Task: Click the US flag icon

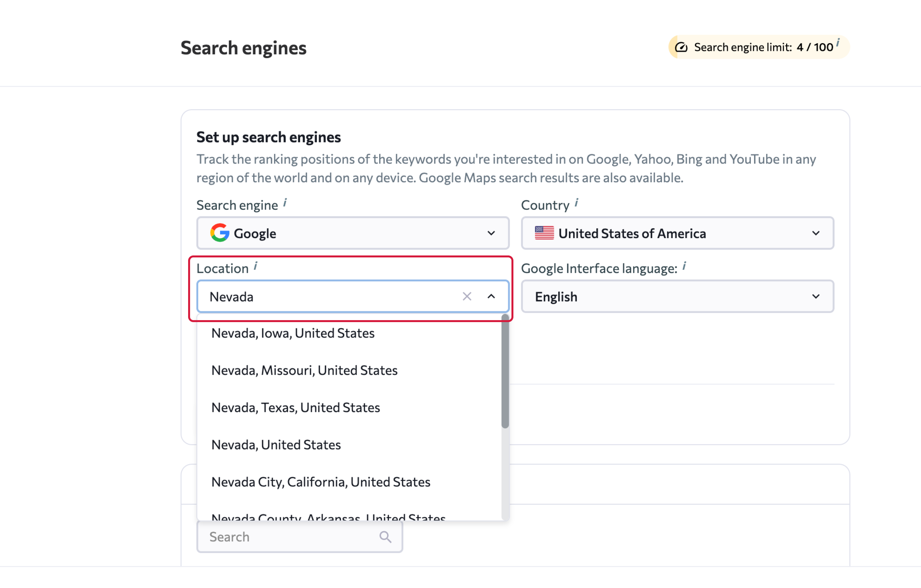Action: point(544,233)
